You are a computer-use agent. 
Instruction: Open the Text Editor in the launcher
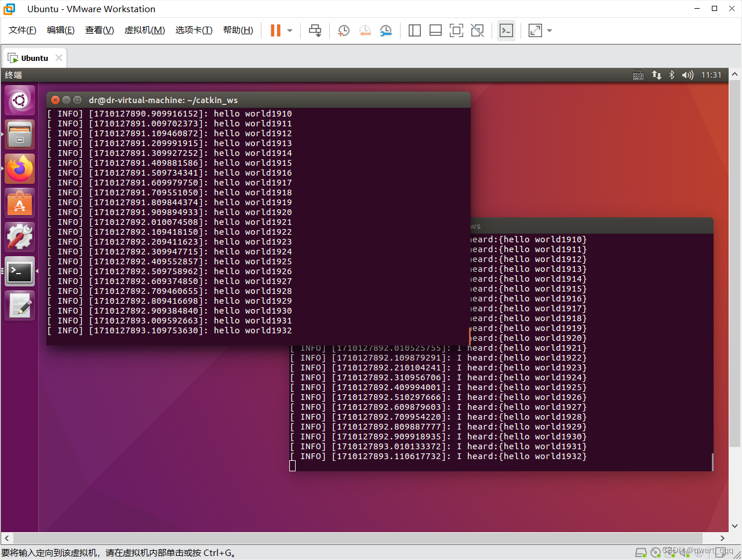click(x=20, y=306)
